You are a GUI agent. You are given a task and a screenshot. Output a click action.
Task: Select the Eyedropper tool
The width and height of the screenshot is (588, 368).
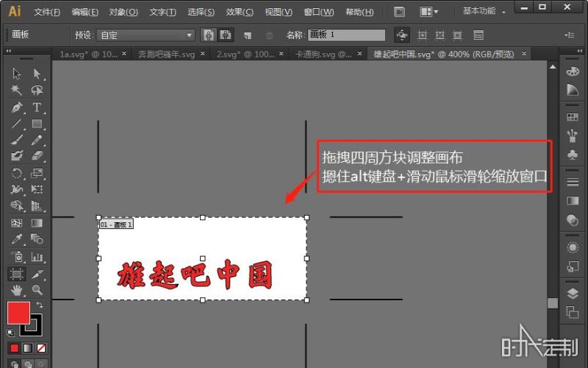(x=16, y=238)
